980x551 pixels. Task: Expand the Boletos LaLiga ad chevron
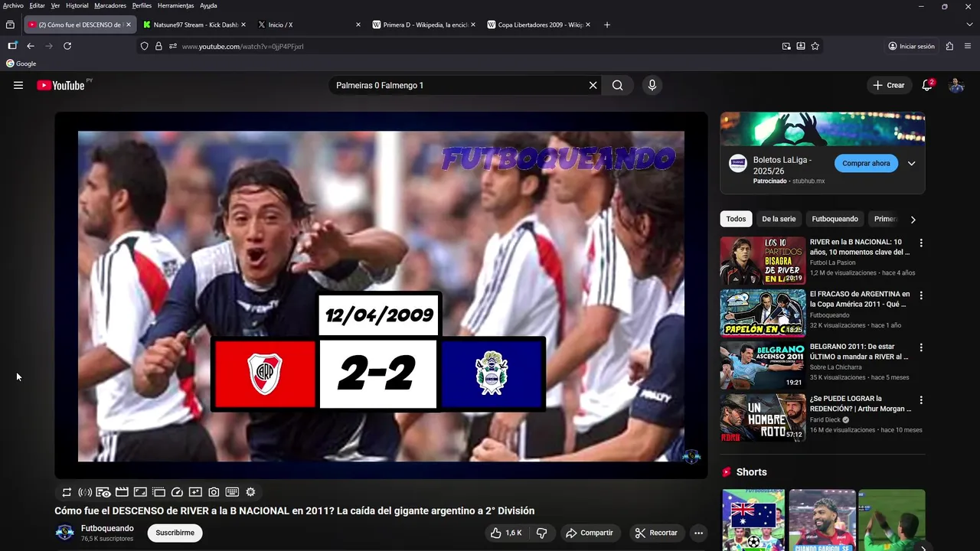(x=911, y=163)
